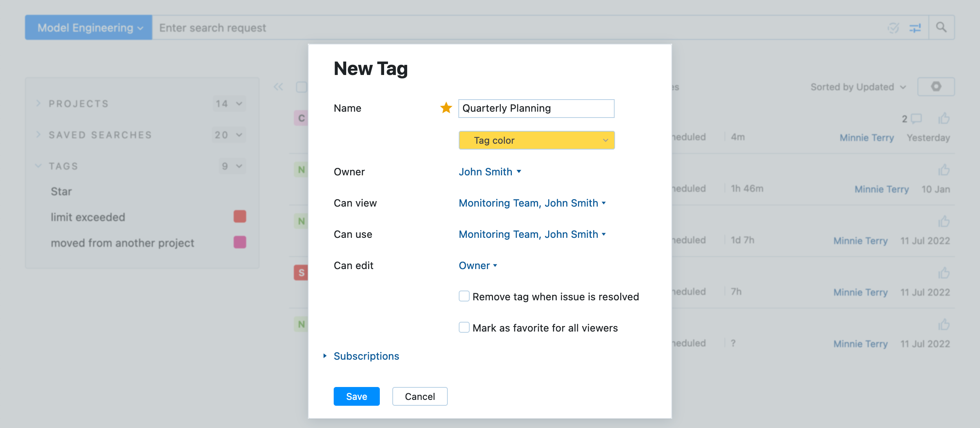980x428 pixels.
Task: Change the Can edit permission from Owner
Action: coord(477,265)
